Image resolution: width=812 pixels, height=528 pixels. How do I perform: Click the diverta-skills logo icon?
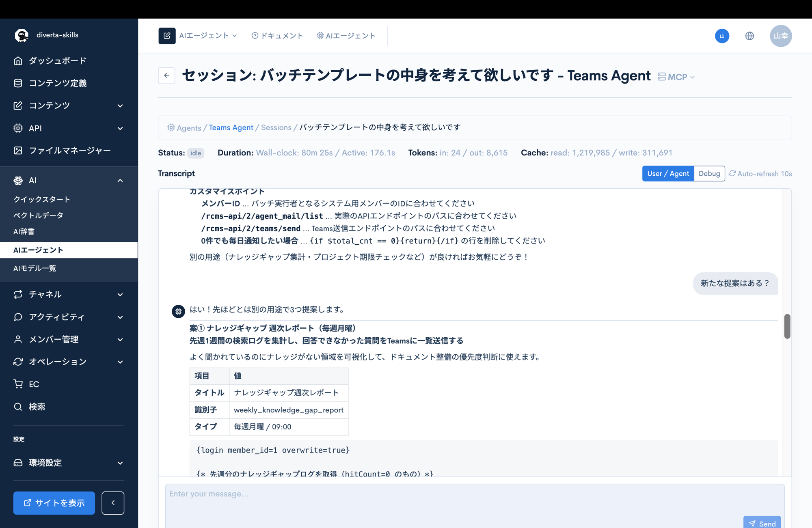(22, 35)
